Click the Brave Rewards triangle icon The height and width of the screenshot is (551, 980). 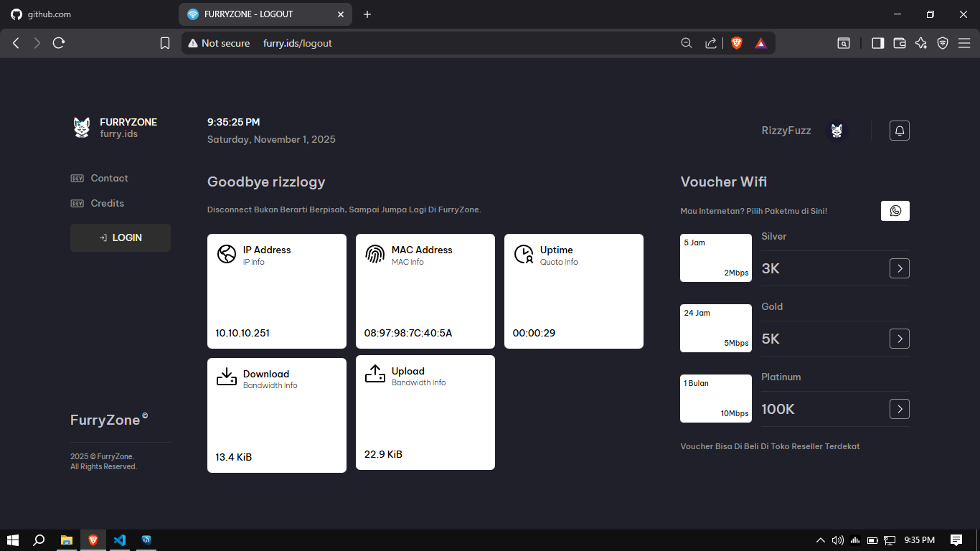coord(760,43)
